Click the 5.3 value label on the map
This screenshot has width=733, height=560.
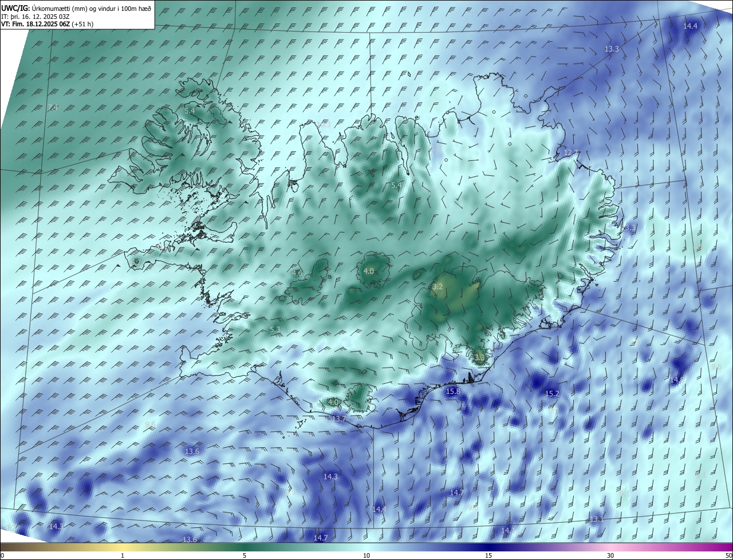275,330
